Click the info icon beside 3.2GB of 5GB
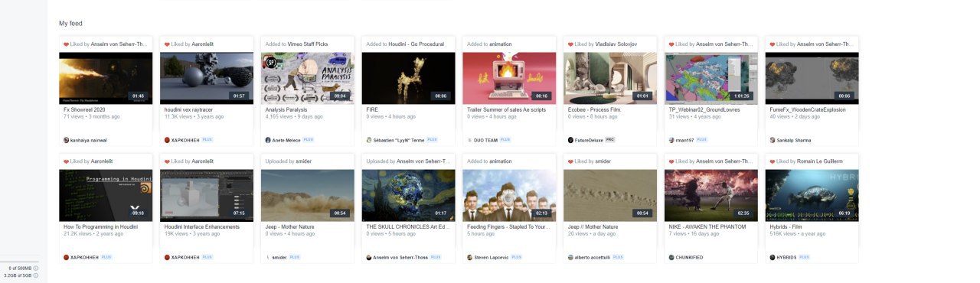This screenshot has height=283, width=980. point(36,275)
